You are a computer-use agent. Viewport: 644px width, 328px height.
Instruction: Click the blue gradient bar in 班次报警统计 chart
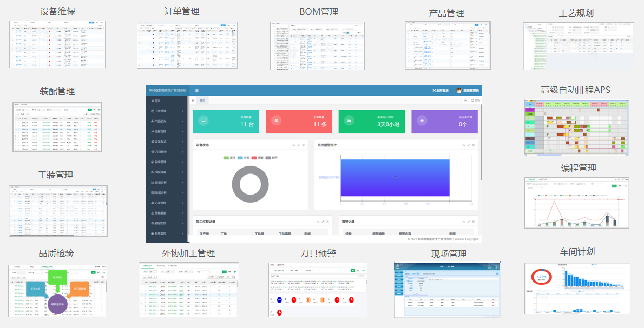pos(395,178)
